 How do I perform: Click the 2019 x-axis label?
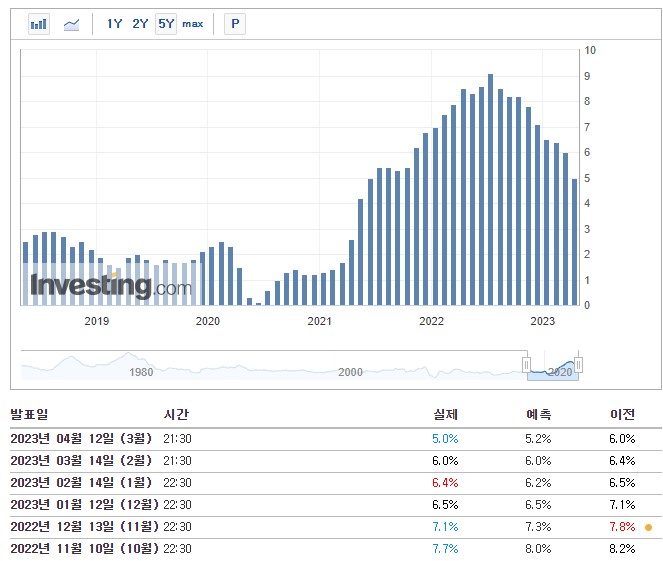pos(96,321)
